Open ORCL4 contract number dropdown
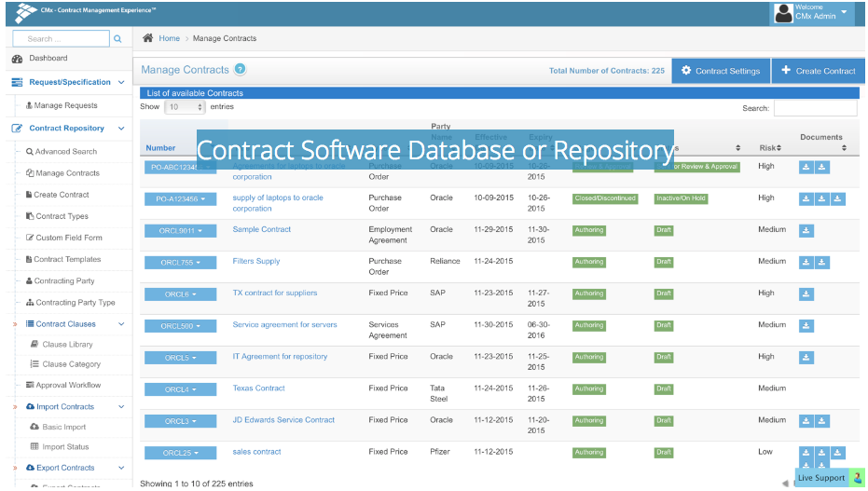 [x=181, y=389]
